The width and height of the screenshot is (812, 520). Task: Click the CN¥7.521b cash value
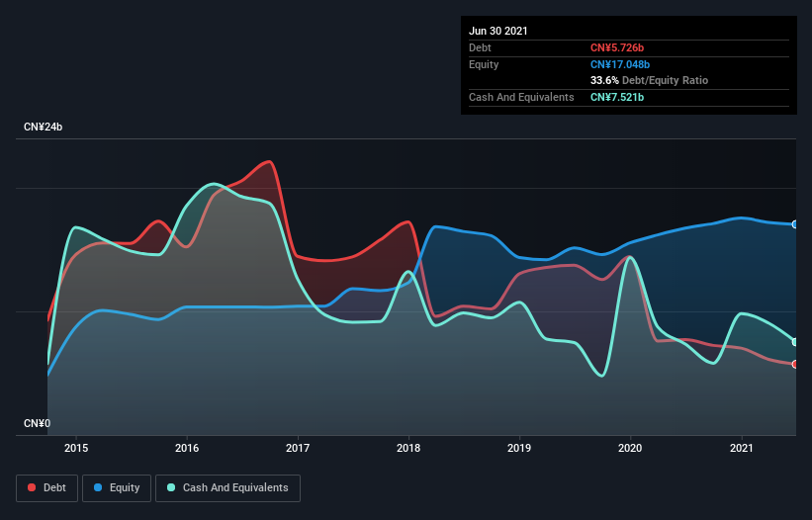[x=617, y=97]
